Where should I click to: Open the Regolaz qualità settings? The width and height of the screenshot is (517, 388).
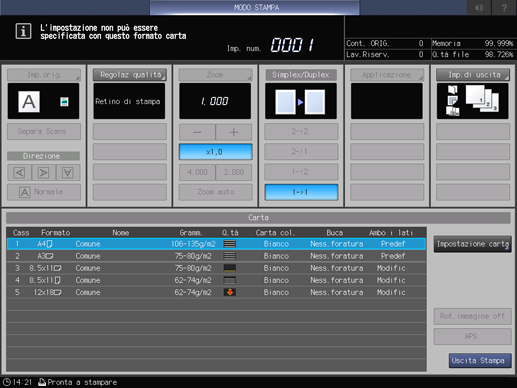tap(130, 75)
